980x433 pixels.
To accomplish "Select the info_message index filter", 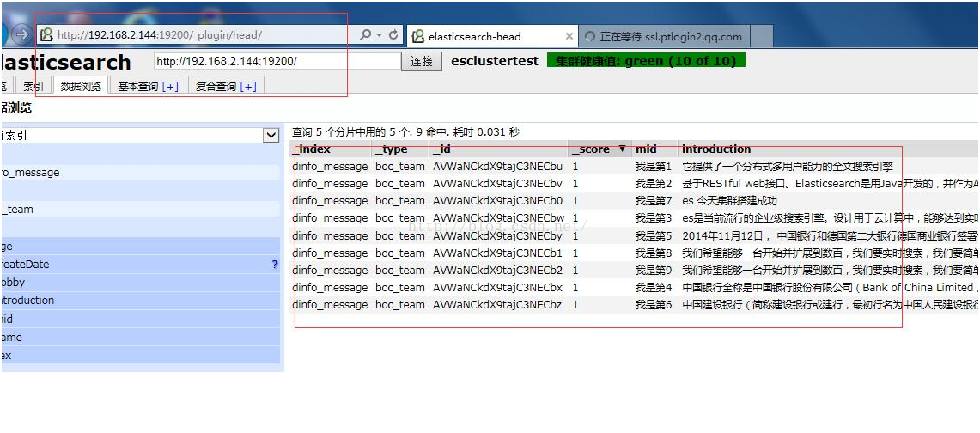I will click(139, 173).
